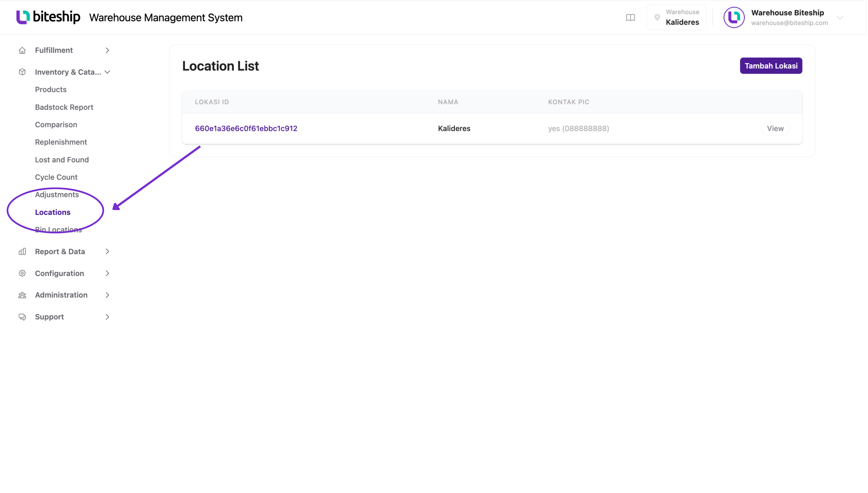868x493 pixels.
Task: Expand the Fulfillment menu chevron
Action: tap(107, 50)
